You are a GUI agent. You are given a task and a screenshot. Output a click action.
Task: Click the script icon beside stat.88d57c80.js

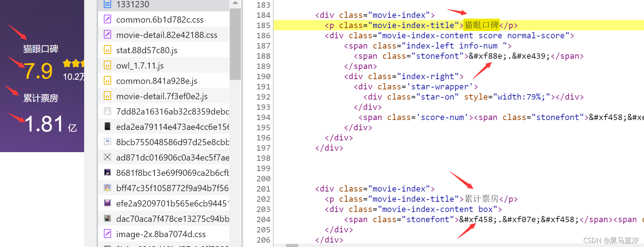(107, 50)
